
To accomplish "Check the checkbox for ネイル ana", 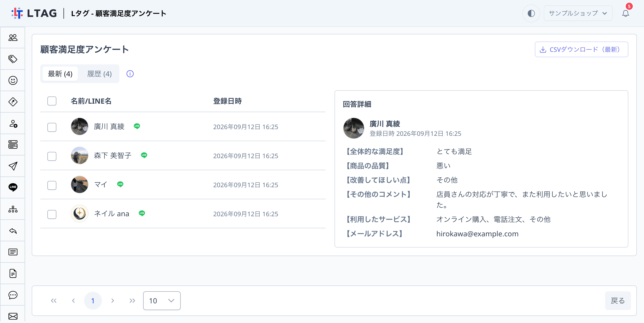I will pos(52,214).
